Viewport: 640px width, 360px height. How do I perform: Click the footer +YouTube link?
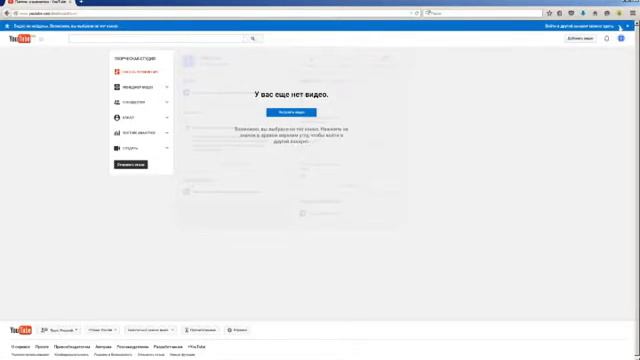coord(197,347)
